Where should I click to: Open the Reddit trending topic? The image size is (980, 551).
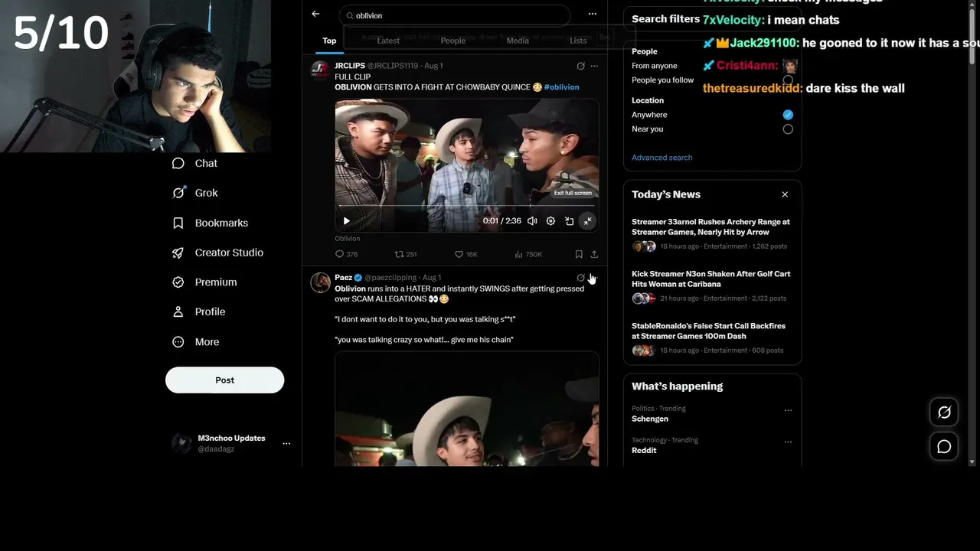(644, 450)
